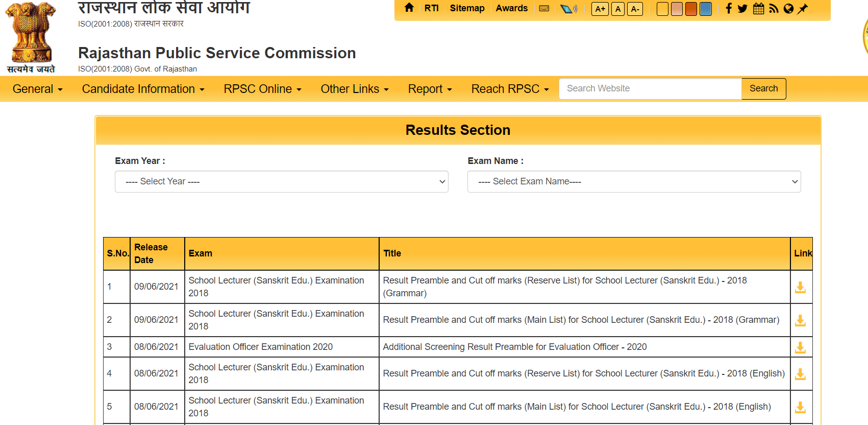Image resolution: width=868 pixels, height=425 pixels.
Task: Open the Awards link
Action: [511, 8]
